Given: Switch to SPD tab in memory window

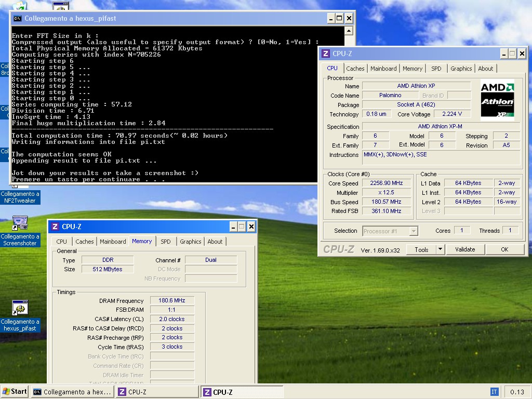Looking at the screenshot, I should pos(166,242).
